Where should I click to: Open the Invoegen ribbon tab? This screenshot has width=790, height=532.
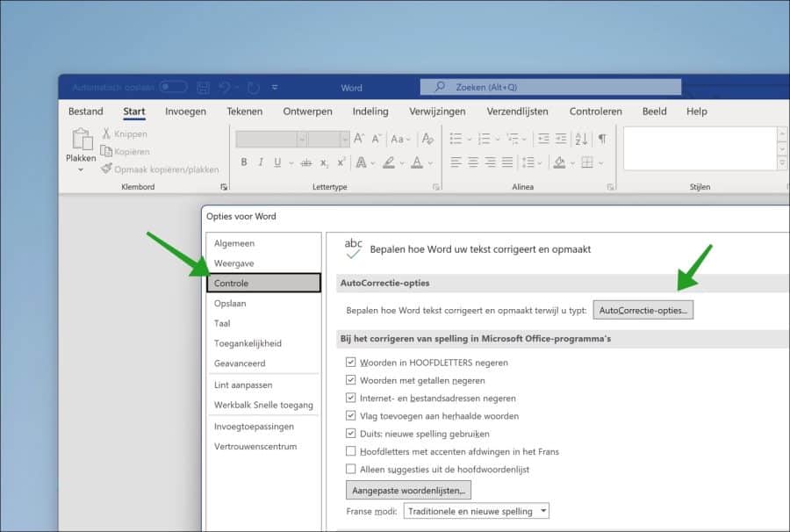(185, 111)
